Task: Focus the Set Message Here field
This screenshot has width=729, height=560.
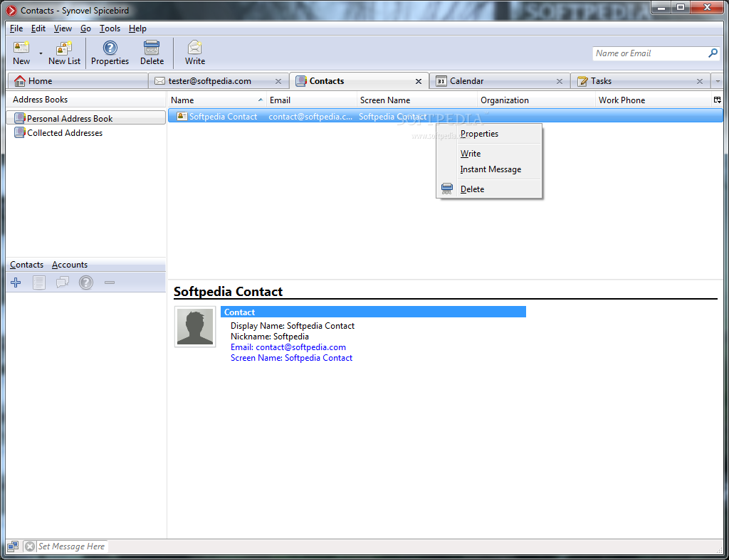Action: (x=71, y=546)
